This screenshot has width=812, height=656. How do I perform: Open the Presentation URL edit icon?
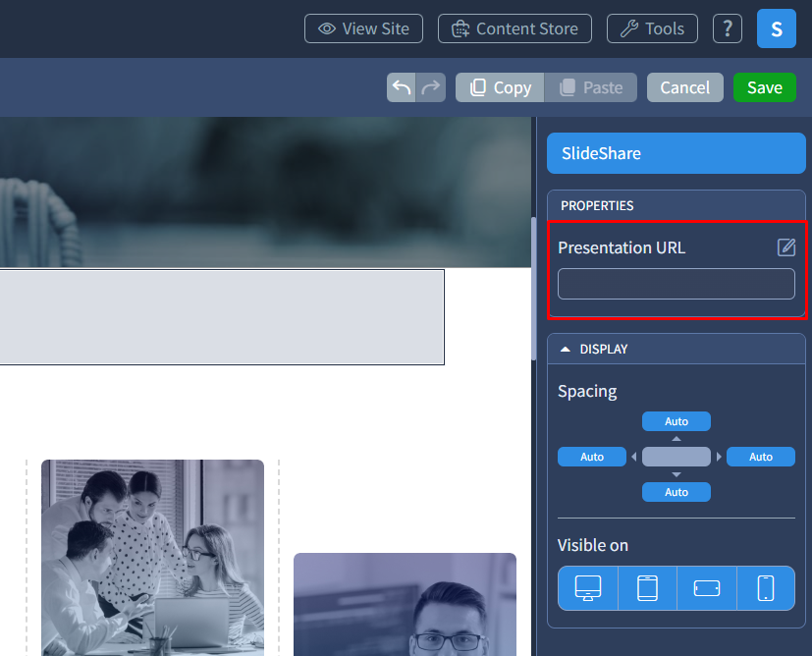pyautogui.click(x=785, y=247)
